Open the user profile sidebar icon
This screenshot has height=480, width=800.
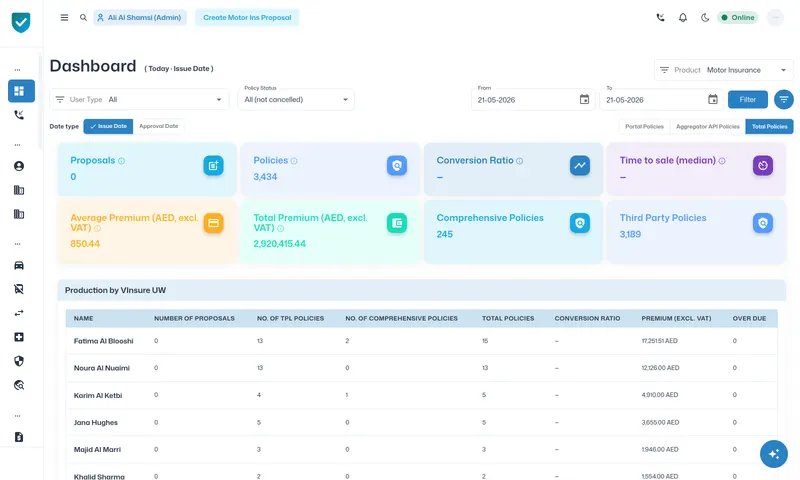pyautogui.click(x=19, y=166)
